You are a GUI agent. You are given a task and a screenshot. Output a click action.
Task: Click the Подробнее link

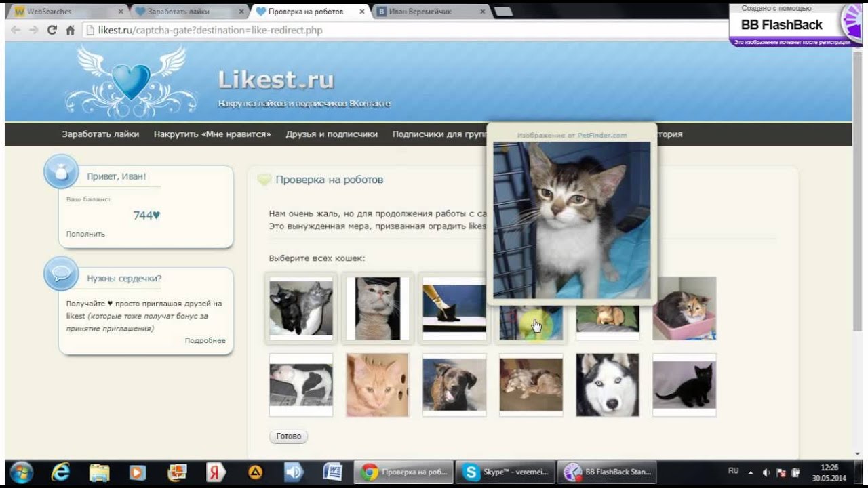(205, 340)
